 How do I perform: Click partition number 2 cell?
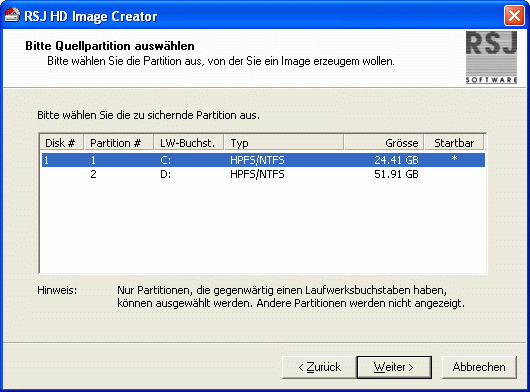pos(93,174)
